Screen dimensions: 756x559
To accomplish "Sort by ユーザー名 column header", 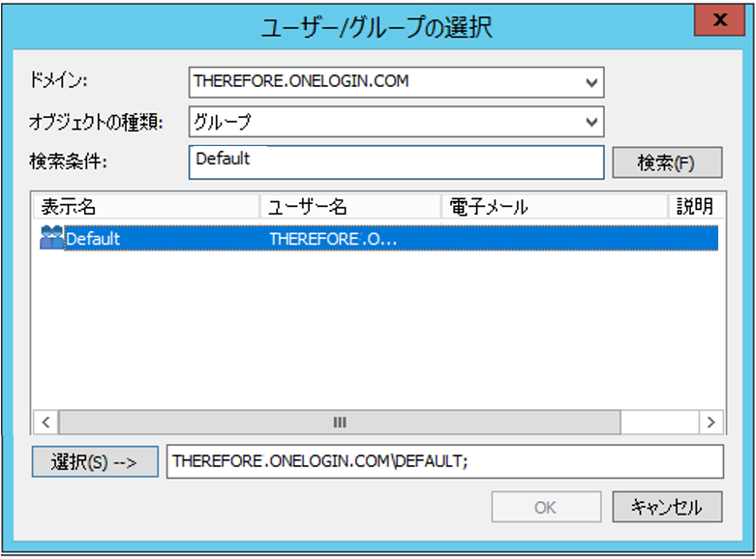I will [x=350, y=207].
